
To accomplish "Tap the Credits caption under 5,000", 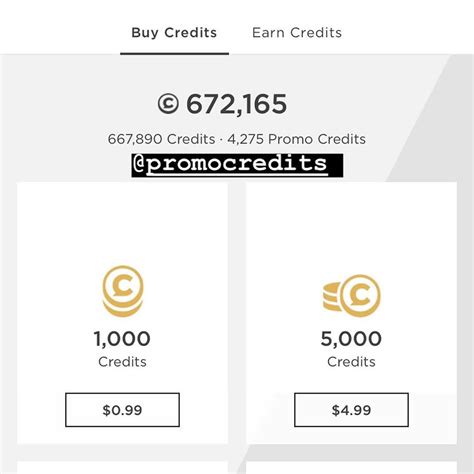I will coord(351,362).
